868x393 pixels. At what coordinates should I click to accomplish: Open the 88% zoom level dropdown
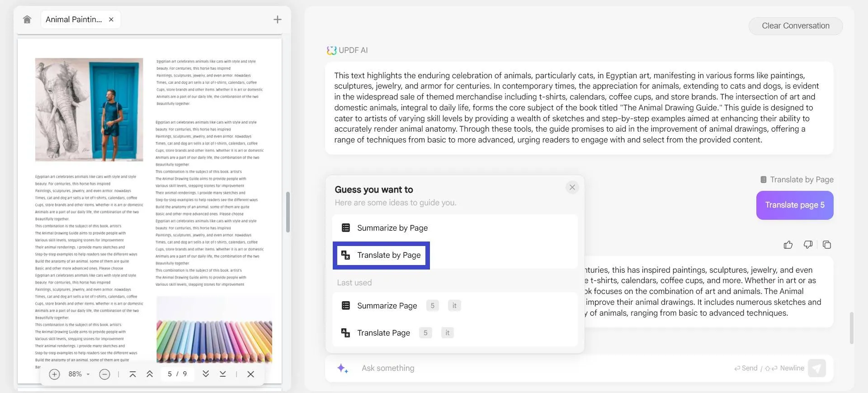tap(79, 374)
